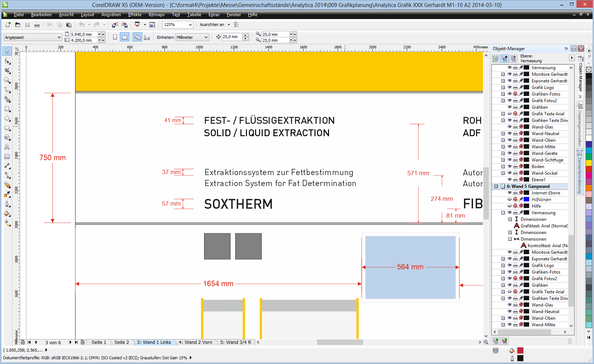
Task: Click the Print icon in toolbar
Action: point(37,25)
